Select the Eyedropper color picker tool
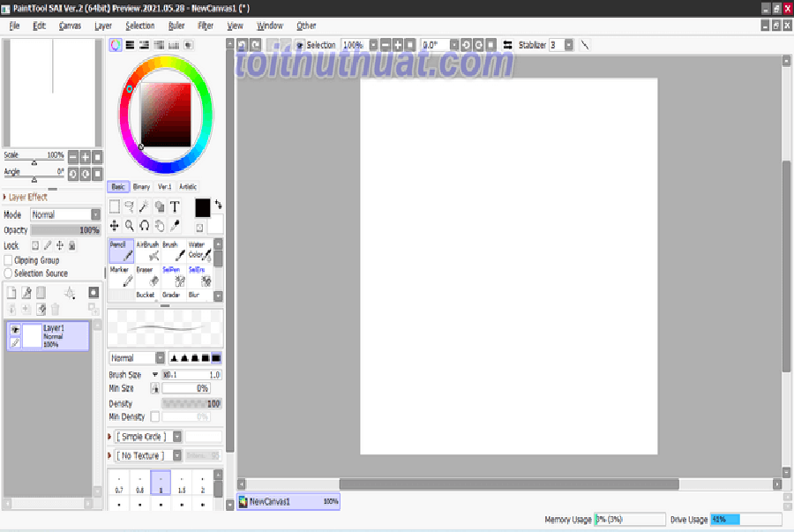Viewport: 794px width, 532px height. (175, 226)
